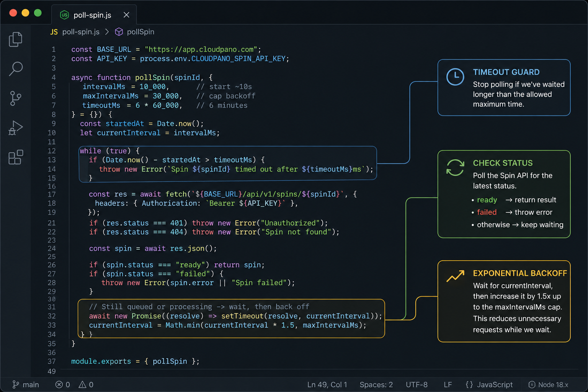The image size is (588, 392).
Task: Click the warnings triangle icon in status bar
Action: click(x=82, y=385)
